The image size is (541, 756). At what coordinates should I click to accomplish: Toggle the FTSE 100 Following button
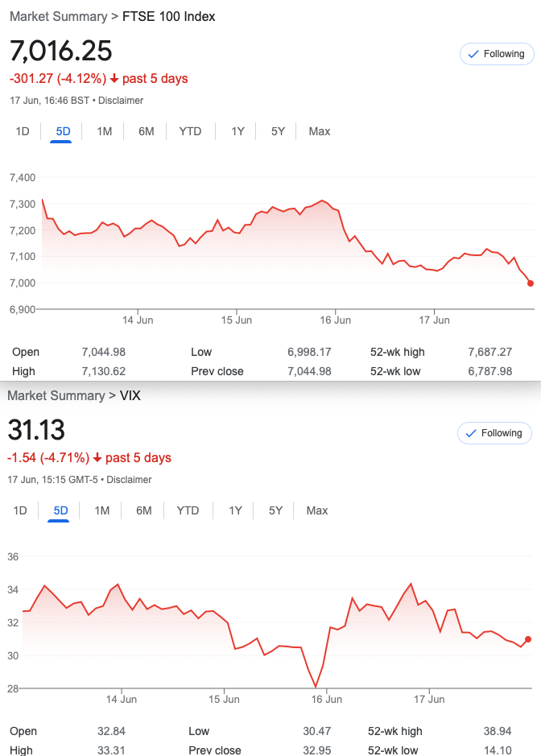pyautogui.click(x=497, y=54)
